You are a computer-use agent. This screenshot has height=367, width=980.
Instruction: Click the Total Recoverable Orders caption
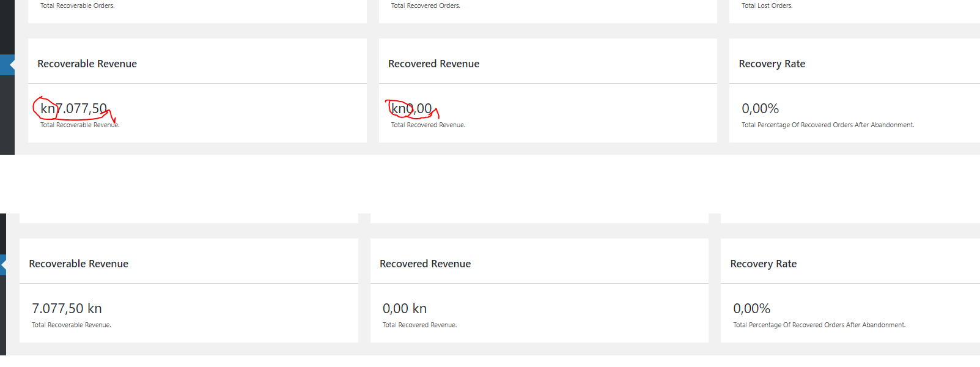tap(78, 6)
